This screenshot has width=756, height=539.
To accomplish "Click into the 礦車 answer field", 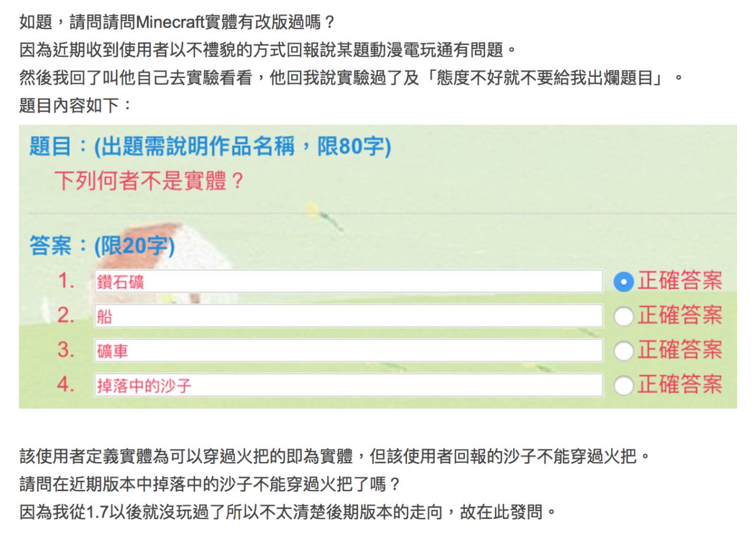I will click(348, 352).
